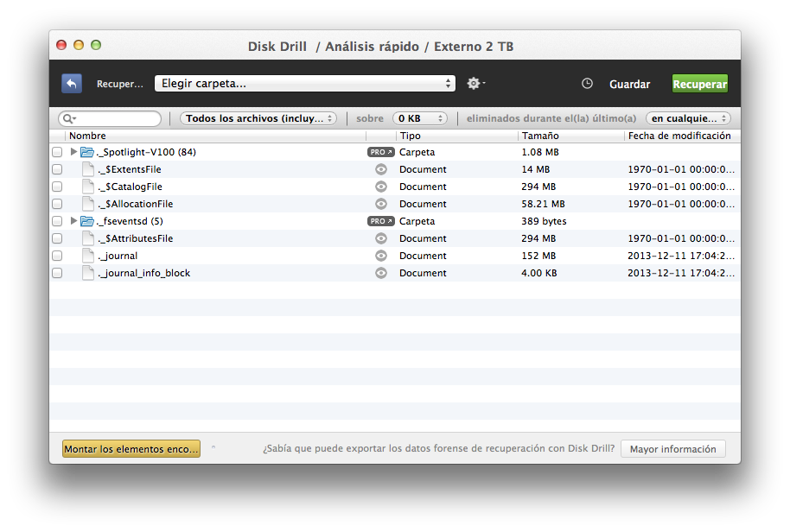
Task: Click the magnifier icon in the search field
Action: [x=68, y=119]
